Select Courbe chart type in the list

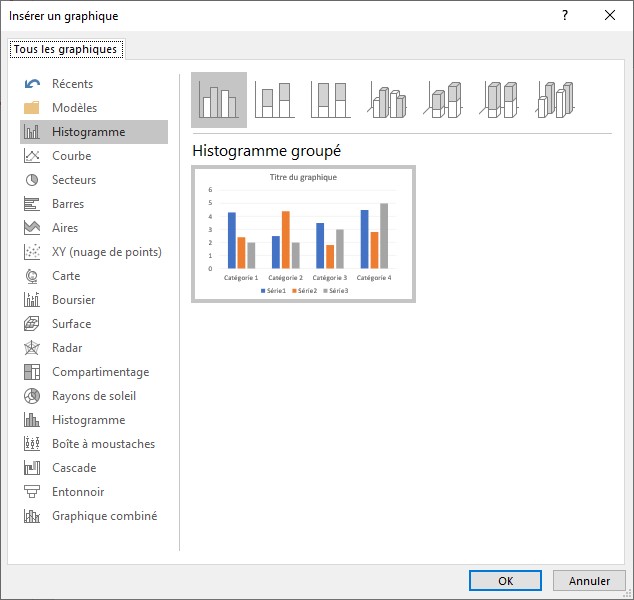71,156
